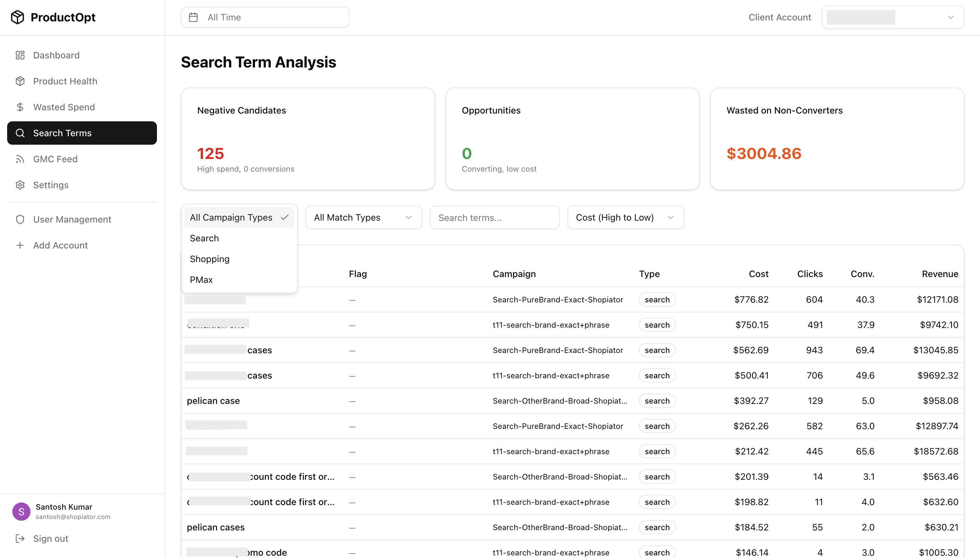Viewport: 980px width, 558px height.
Task: Sign out of the application
Action: [x=50, y=538]
